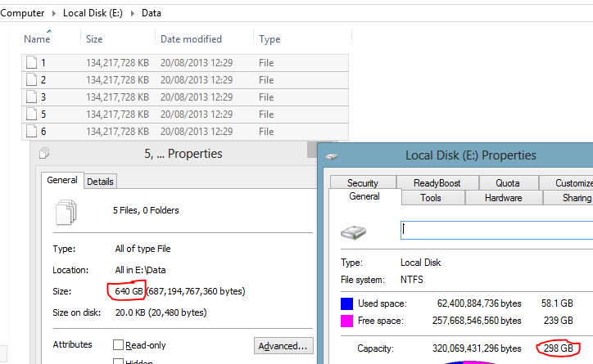593x364 pixels.
Task: Open Advanced attributes dialog
Action: point(283,346)
